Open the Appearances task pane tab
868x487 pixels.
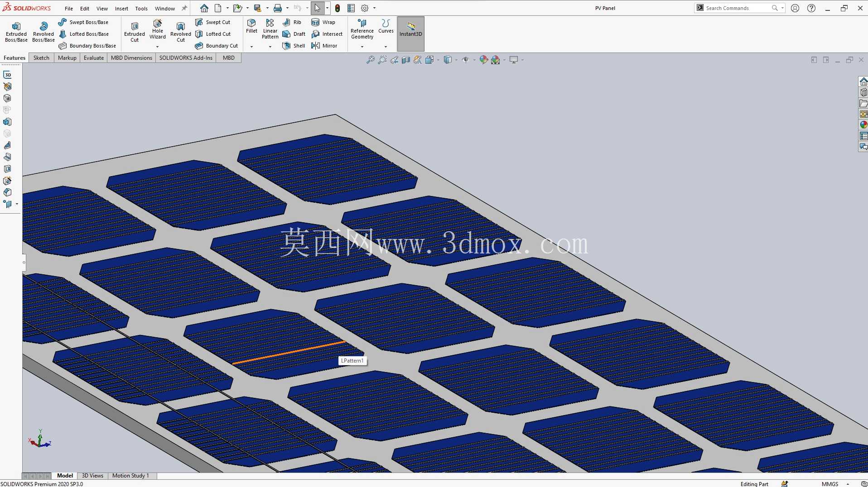(863, 125)
